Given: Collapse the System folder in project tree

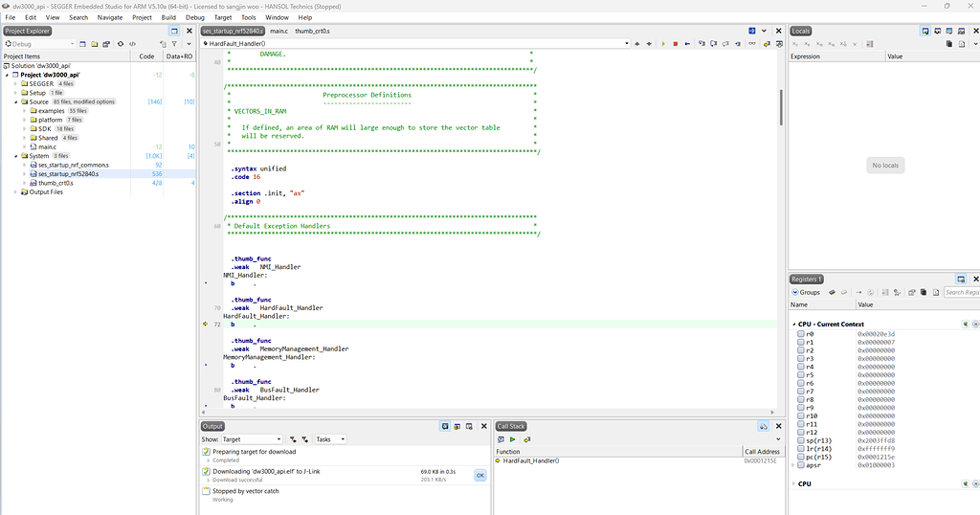Looking at the screenshot, I should point(15,156).
